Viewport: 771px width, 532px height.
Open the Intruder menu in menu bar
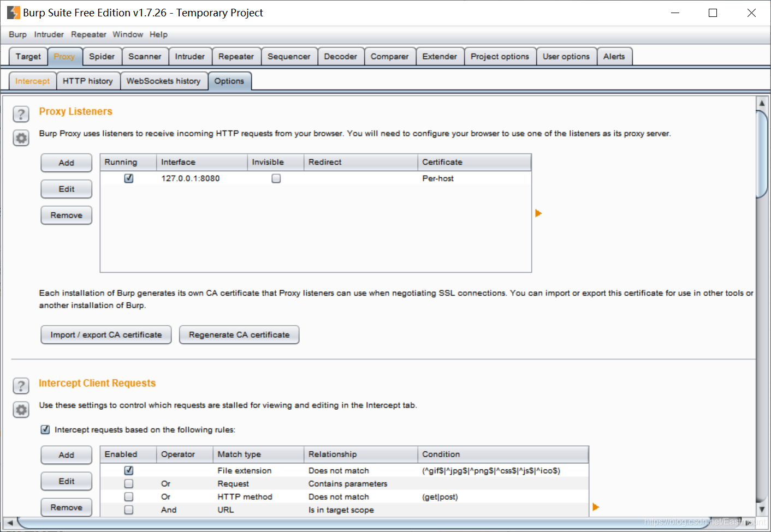(49, 34)
